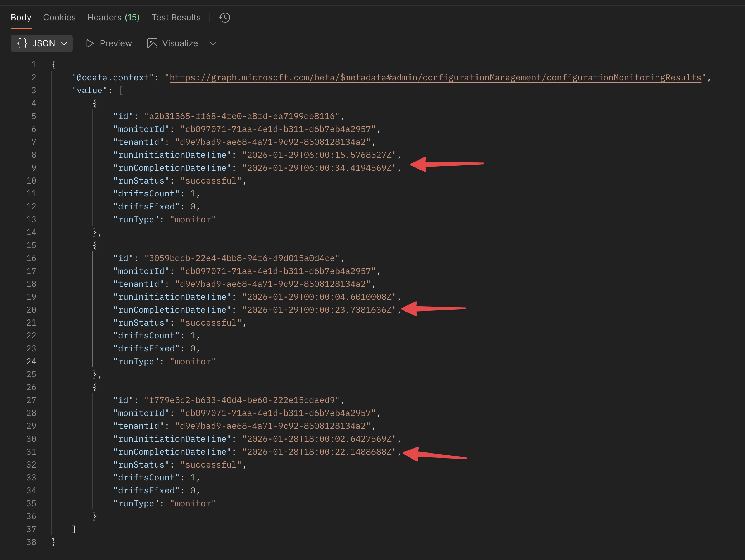Click the Visualize image icon
The width and height of the screenshot is (745, 560).
152,43
